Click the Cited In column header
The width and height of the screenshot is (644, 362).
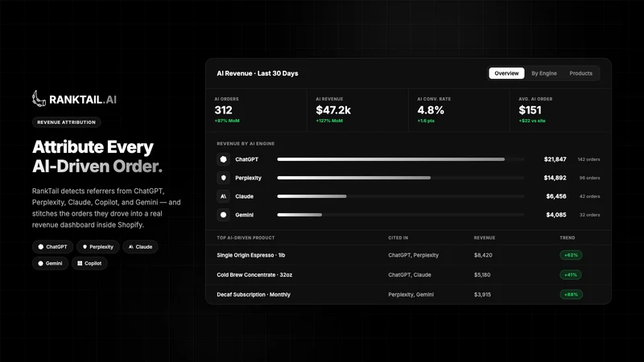(x=398, y=237)
